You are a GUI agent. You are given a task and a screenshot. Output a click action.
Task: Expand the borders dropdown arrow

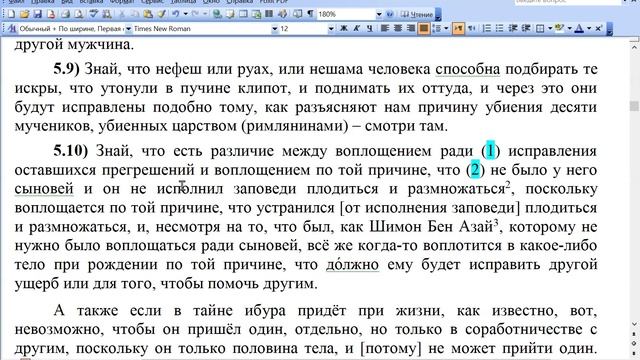click(550, 28)
